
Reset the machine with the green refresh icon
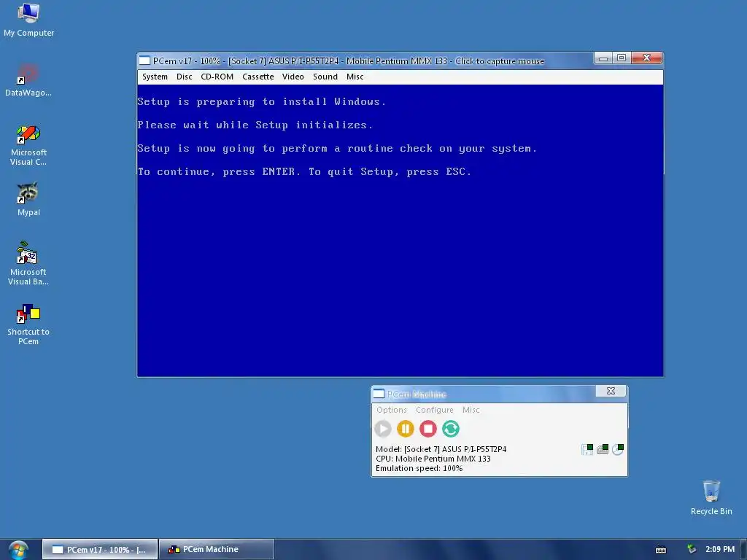coord(451,429)
